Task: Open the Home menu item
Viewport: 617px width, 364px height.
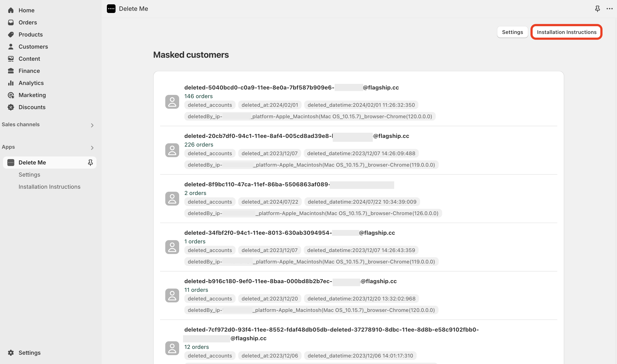Action: [x=27, y=10]
